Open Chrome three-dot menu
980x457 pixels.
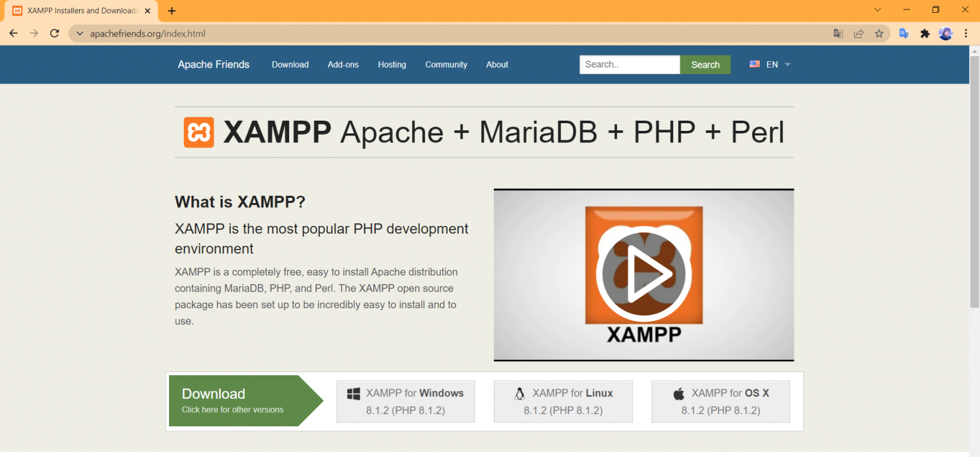pos(966,34)
